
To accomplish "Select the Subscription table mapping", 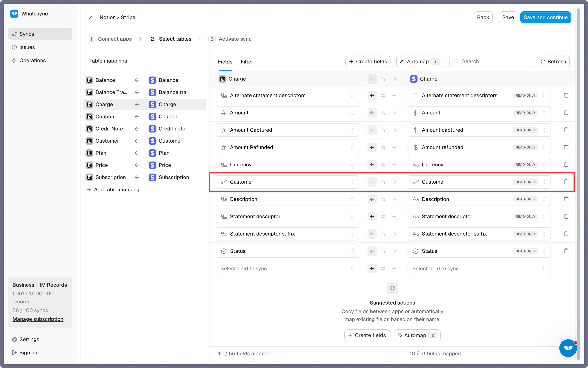I will [145, 177].
